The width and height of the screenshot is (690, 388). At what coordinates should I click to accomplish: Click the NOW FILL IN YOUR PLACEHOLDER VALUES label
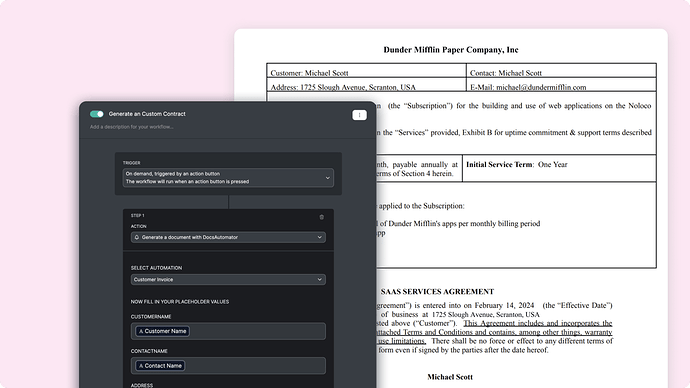click(180, 302)
